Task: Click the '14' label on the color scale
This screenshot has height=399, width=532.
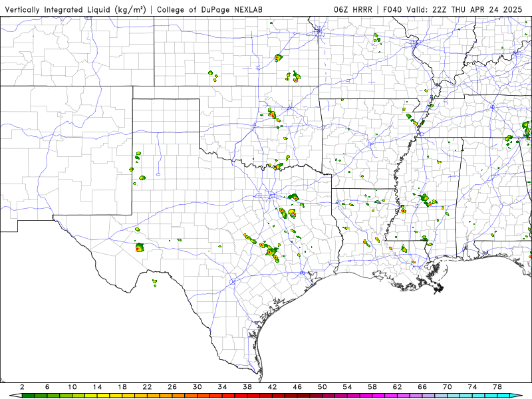Action: [97, 387]
